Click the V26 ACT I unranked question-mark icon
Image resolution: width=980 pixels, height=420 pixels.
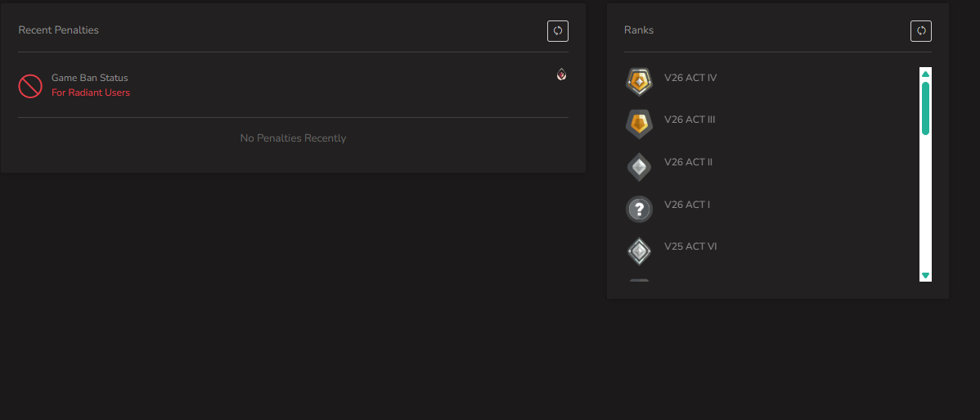click(x=639, y=209)
